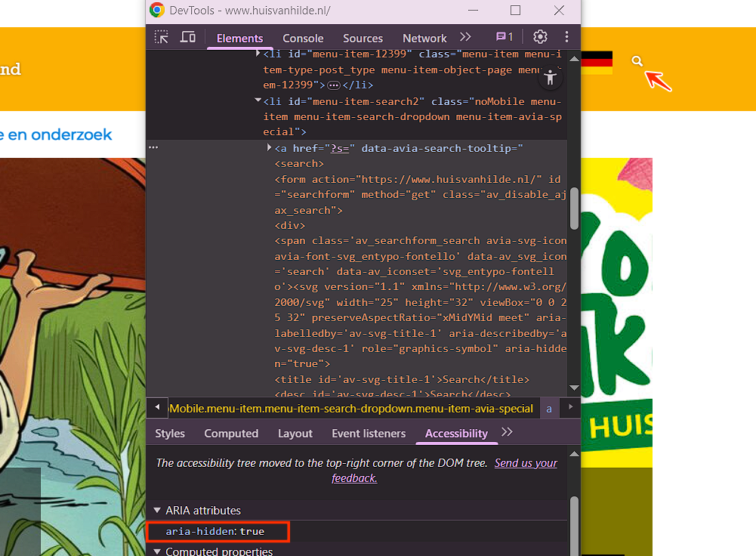Screen dimensions: 756x556
Task: Activate the inspect element picker tool
Action: (x=162, y=37)
